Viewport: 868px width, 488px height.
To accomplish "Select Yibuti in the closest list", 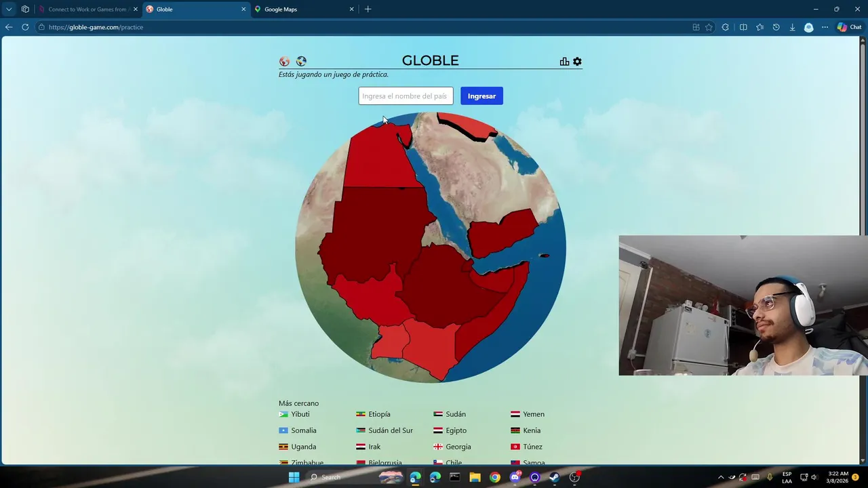I will (294, 414).
